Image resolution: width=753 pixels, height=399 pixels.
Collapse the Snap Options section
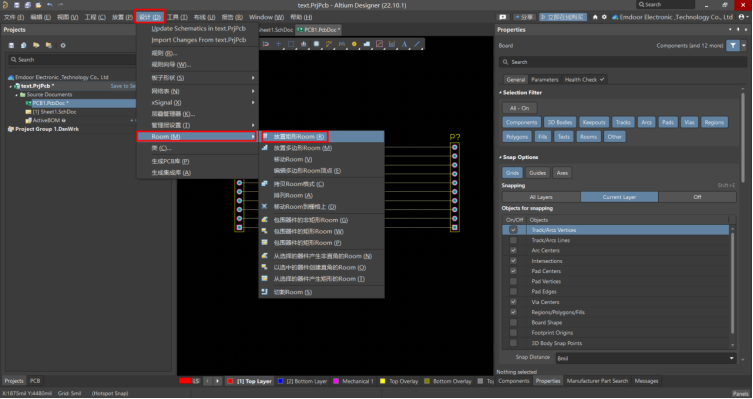click(500, 157)
